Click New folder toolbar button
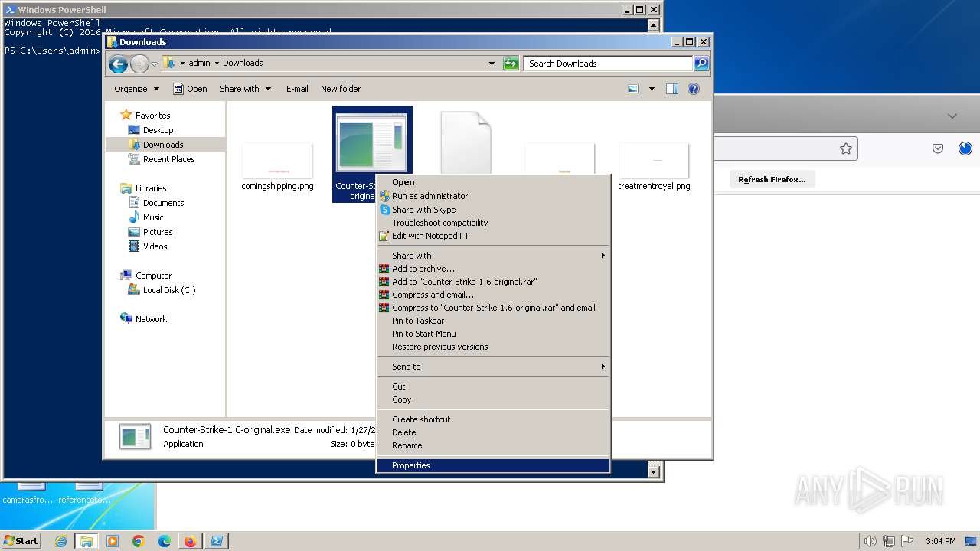This screenshot has width=980, height=551. pos(341,89)
